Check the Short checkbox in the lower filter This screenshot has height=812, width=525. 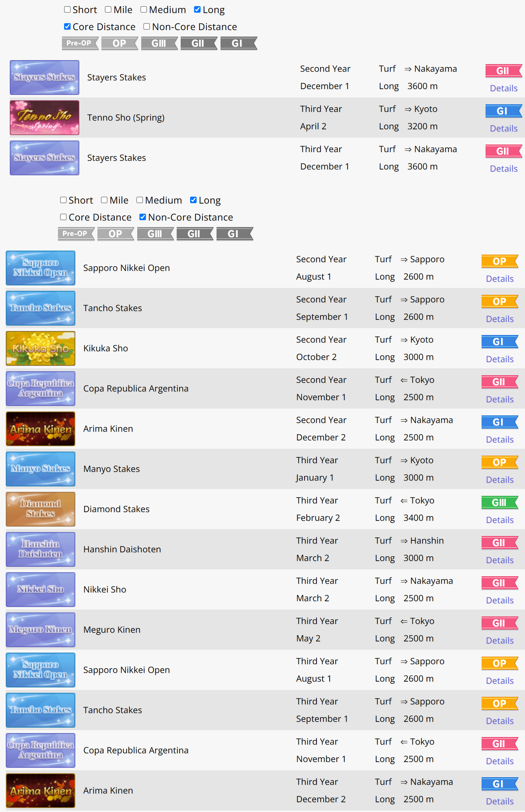(63, 200)
